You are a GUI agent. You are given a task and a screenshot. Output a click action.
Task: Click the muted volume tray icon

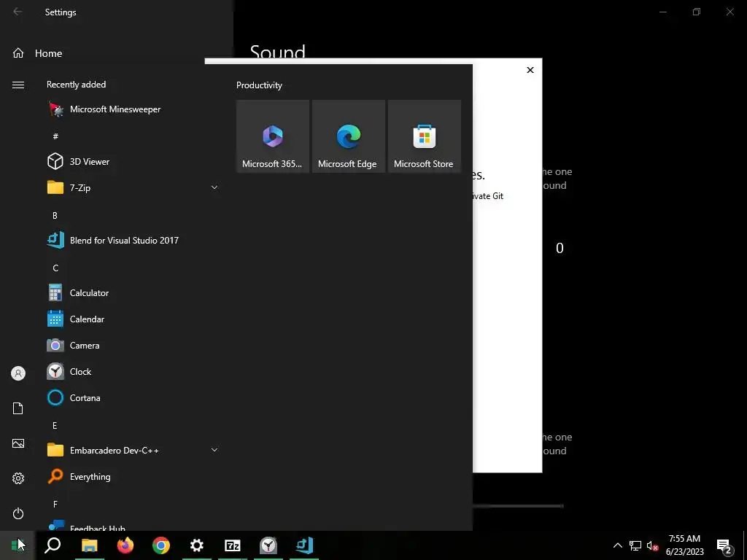[653, 545]
